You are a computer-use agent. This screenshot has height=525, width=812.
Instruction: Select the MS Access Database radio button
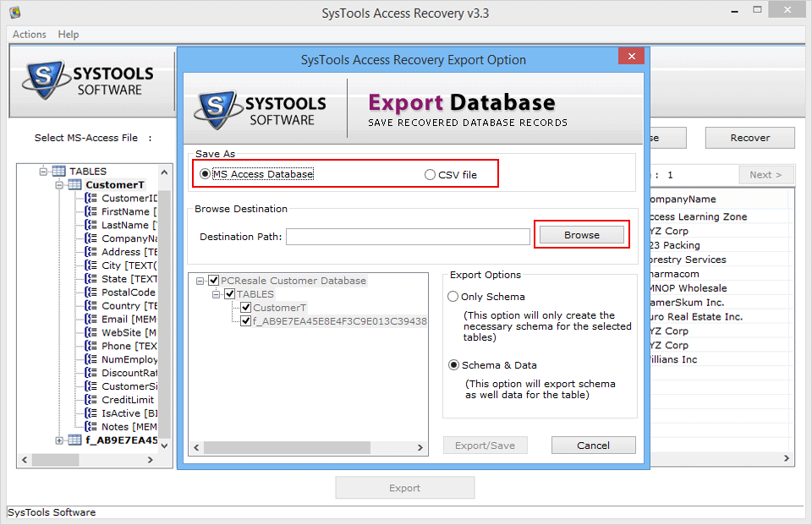[205, 174]
